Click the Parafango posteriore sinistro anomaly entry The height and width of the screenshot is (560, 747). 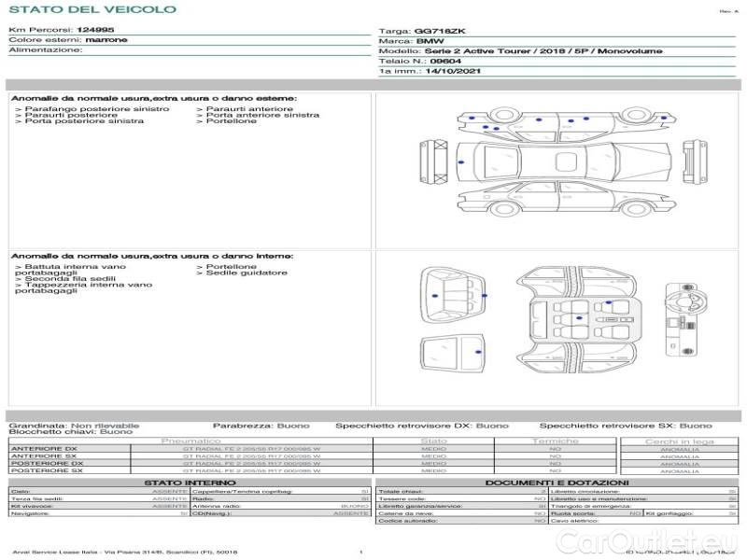[x=95, y=109]
